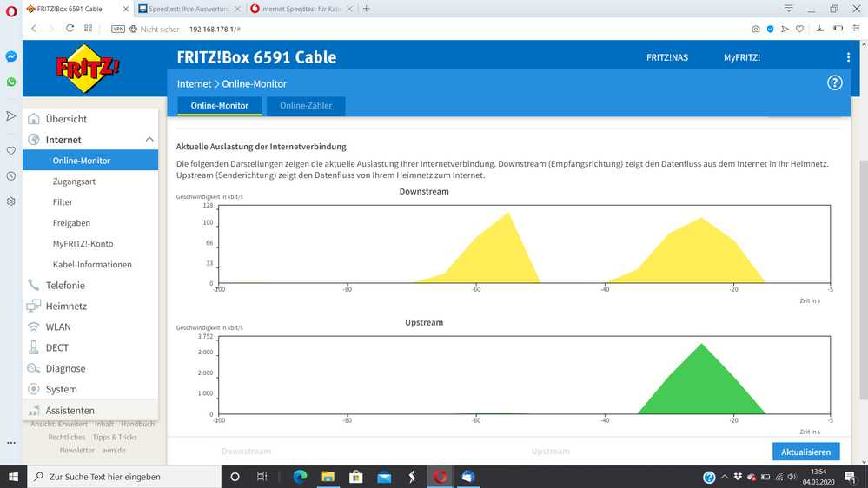Open tab search menu icon
Image resolution: width=868 pixels, height=488 pixels.
pyautogui.click(x=789, y=9)
